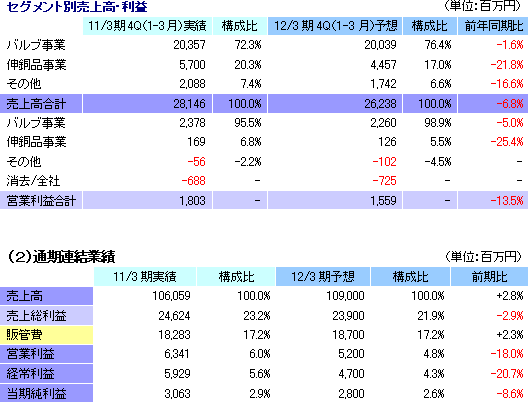This screenshot has width=528, height=402.
Task: Select the -20.7% change for 経常利益
Action: (x=507, y=374)
